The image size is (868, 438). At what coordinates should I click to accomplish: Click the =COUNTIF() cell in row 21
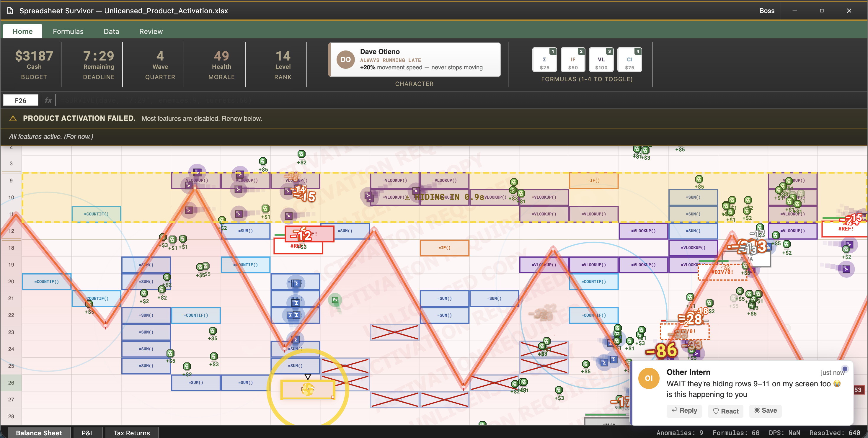pos(96,298)
